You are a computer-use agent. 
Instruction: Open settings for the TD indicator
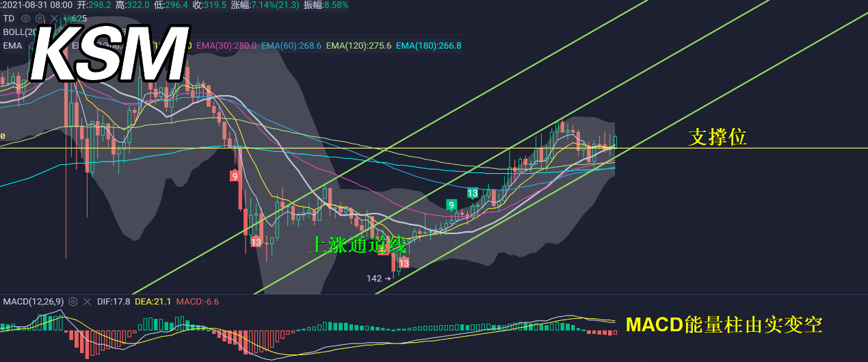point(40,18)
